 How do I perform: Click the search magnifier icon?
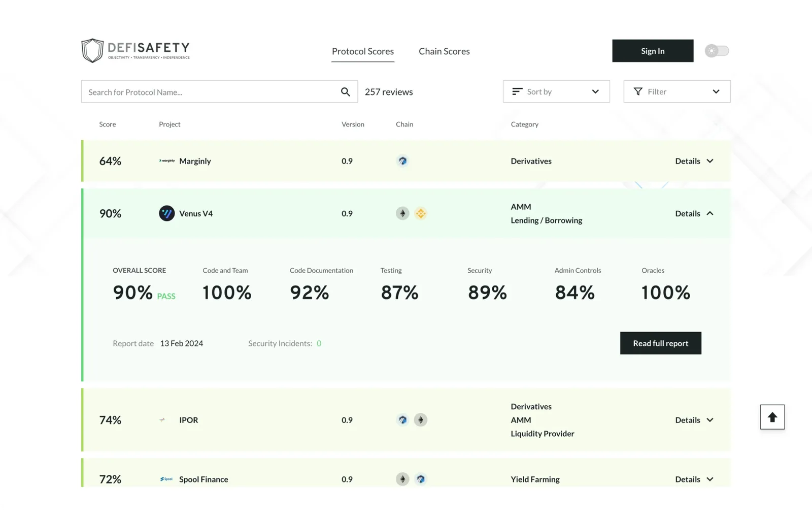click(346, 92)
